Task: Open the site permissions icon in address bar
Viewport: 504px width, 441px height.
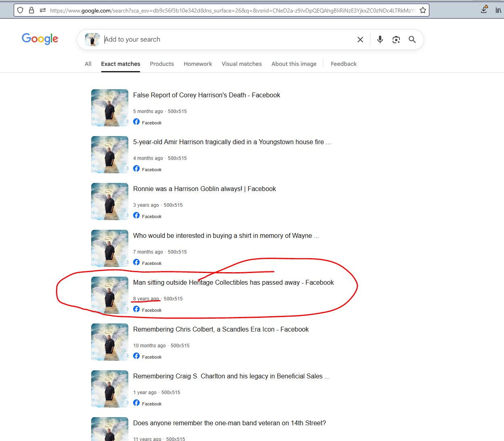Action: (42, 10)
